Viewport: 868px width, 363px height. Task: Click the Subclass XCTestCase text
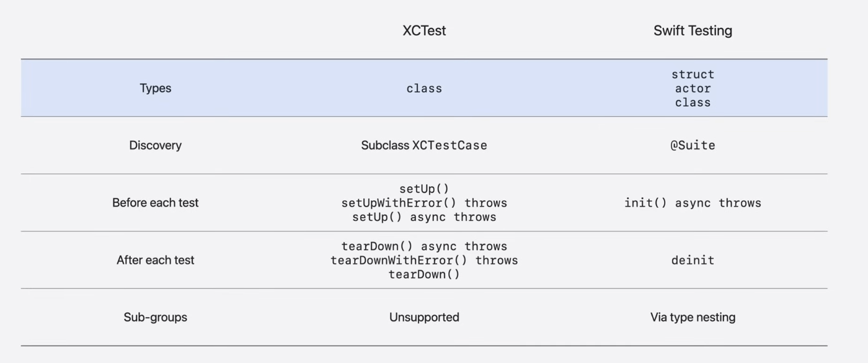click(424, 145)
